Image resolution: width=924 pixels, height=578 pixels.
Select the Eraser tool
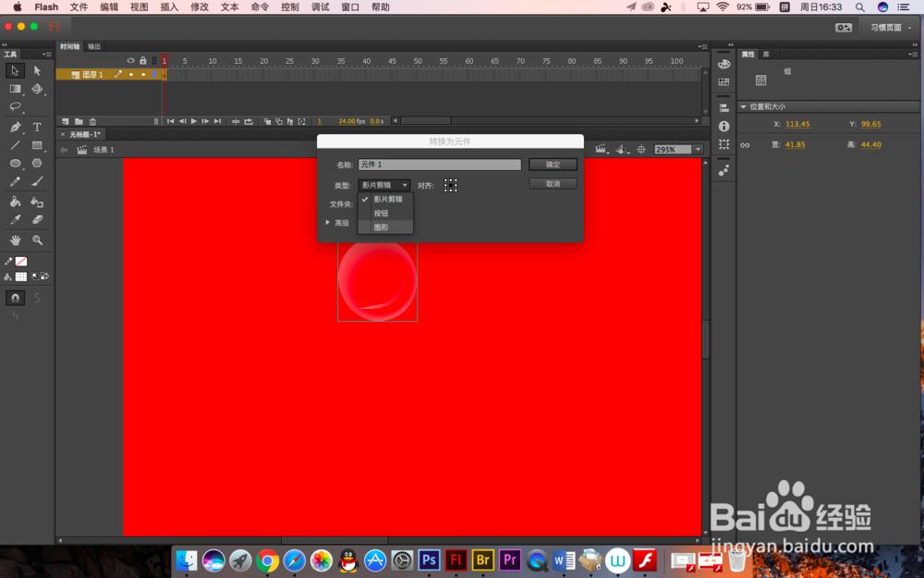[37, 219]
